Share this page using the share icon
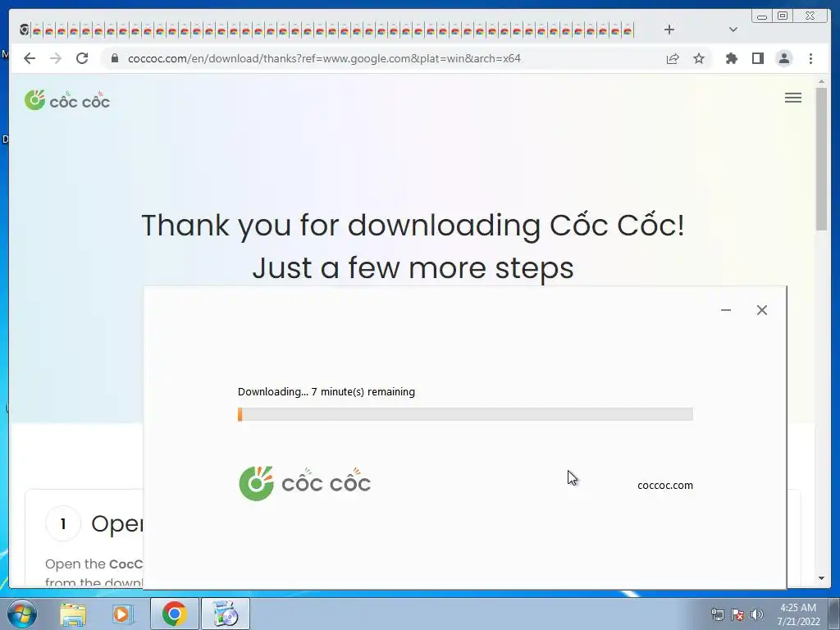840x630 pixels. (673, 58)
